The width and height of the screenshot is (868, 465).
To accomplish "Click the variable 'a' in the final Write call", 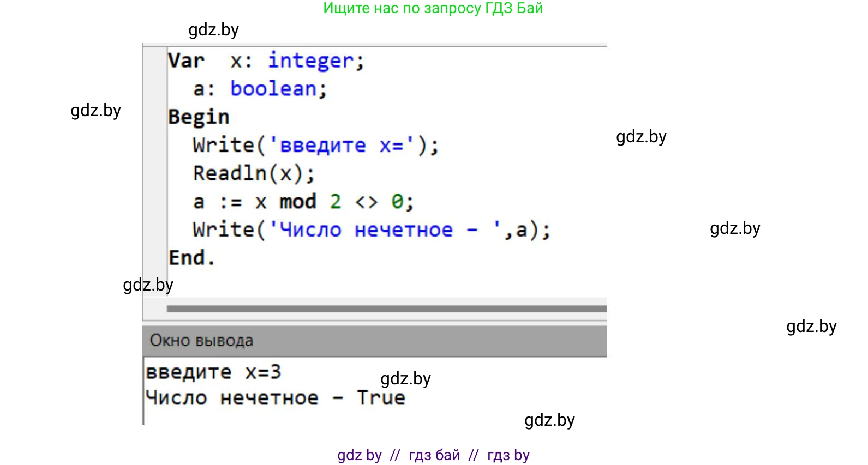I will (522, 230).
